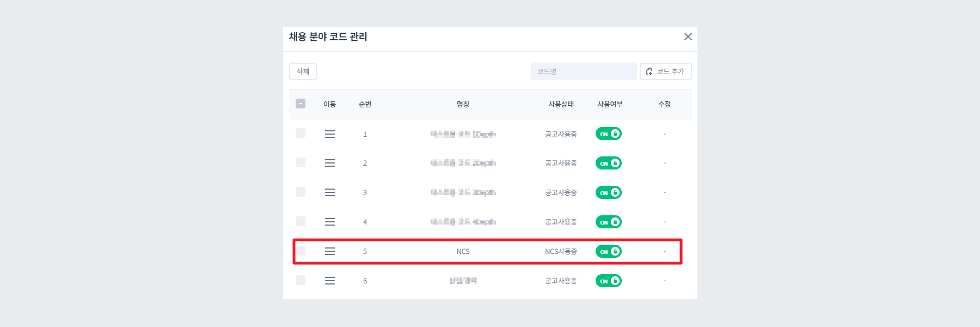Image resolution: width=980 pixels, height=327 pixels.
Task: Click the 코드명 search input field
Action: click(x=584, y=71)
